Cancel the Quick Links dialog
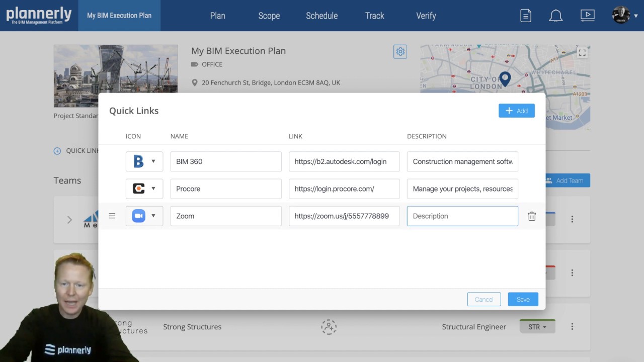This screenshot has width=644, height=362. [484, 299]
